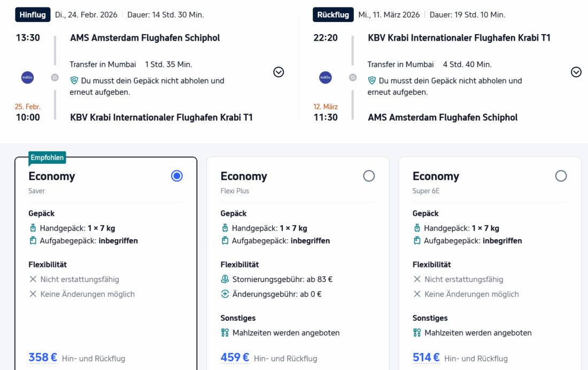588x370 pixels.
Task: Click the change fee icon in Flexi Plus
Action: 225,294
